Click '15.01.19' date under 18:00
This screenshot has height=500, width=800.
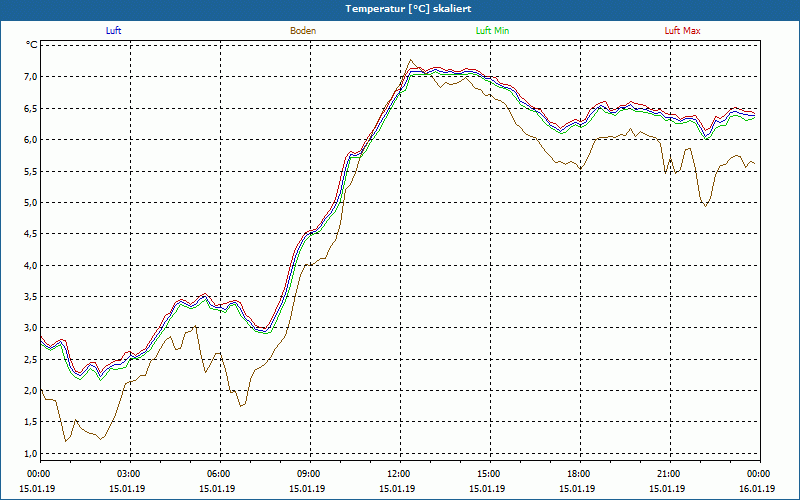[x=577, y=488]
